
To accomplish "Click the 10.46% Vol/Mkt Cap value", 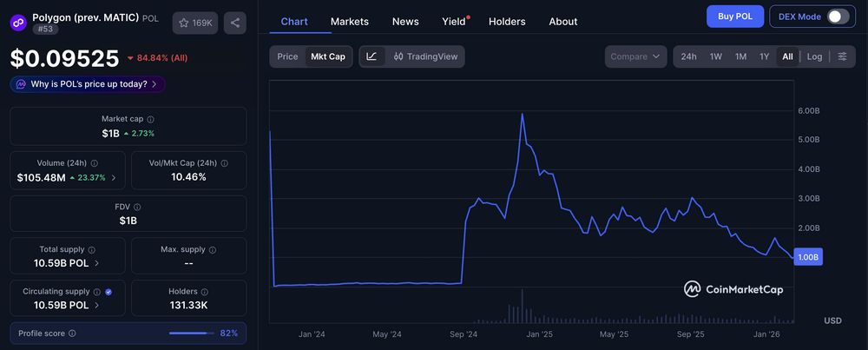I will click(x=188, y=177).
